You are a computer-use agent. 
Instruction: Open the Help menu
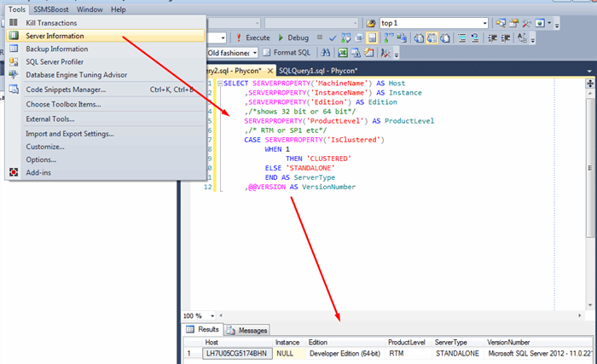(118, 9)
